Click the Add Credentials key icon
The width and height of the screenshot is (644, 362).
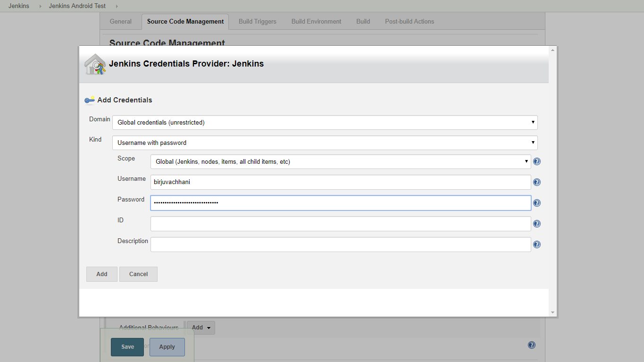pyautogui.click(x=89, y=100)
